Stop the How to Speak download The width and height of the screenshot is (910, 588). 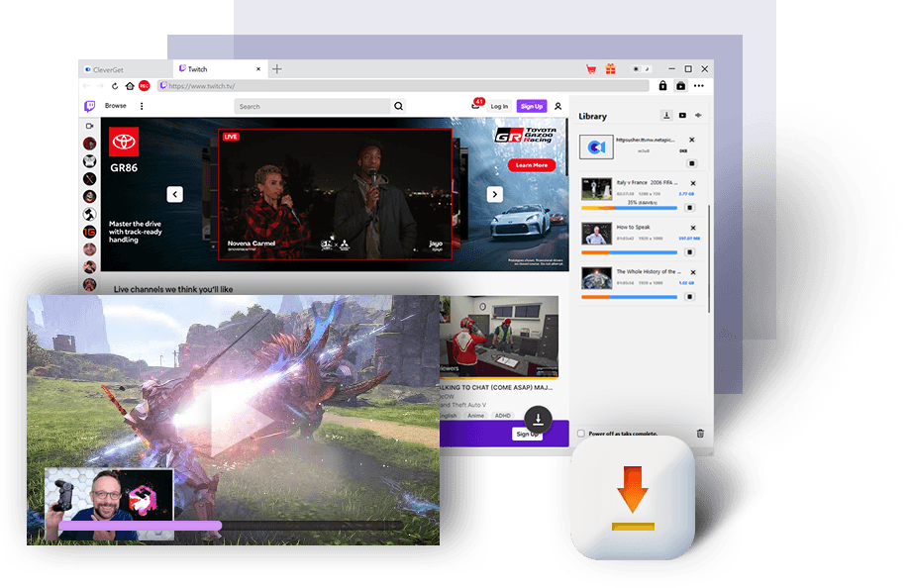coord(689,251)
